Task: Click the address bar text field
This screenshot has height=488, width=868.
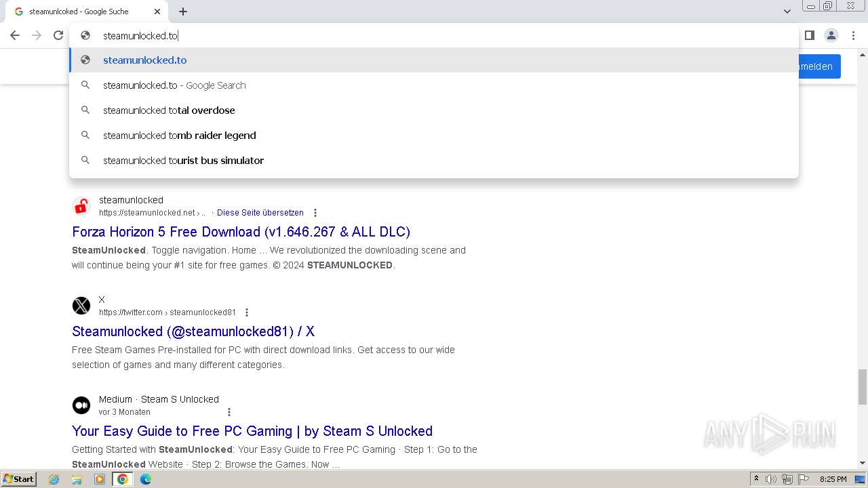Action: click(434, 35)
